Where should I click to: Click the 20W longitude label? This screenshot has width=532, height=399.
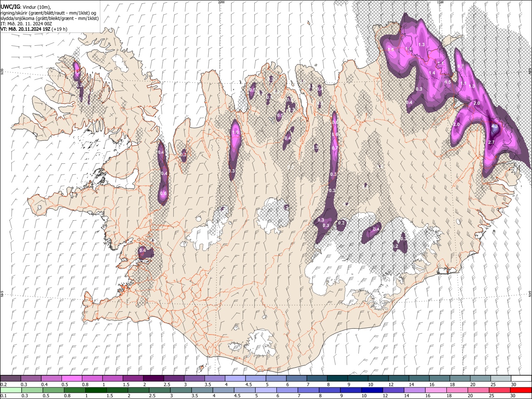pyautogui.click(x=222, y=2)
